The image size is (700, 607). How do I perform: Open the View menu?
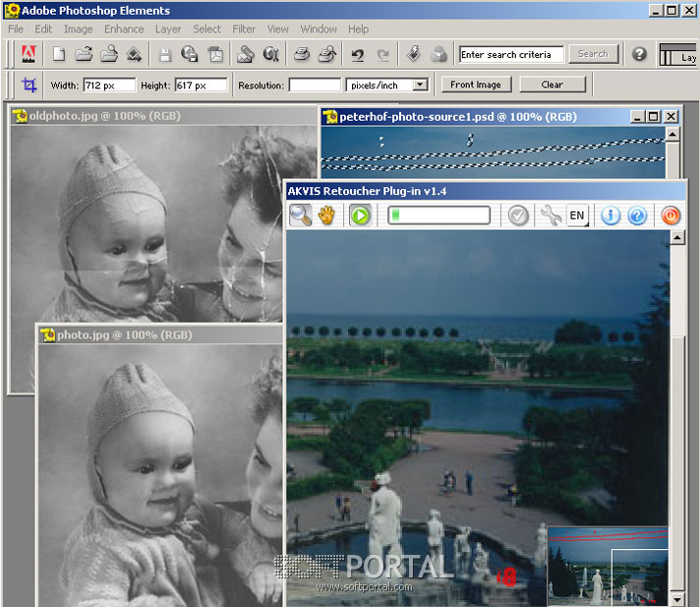pos(277,30)
